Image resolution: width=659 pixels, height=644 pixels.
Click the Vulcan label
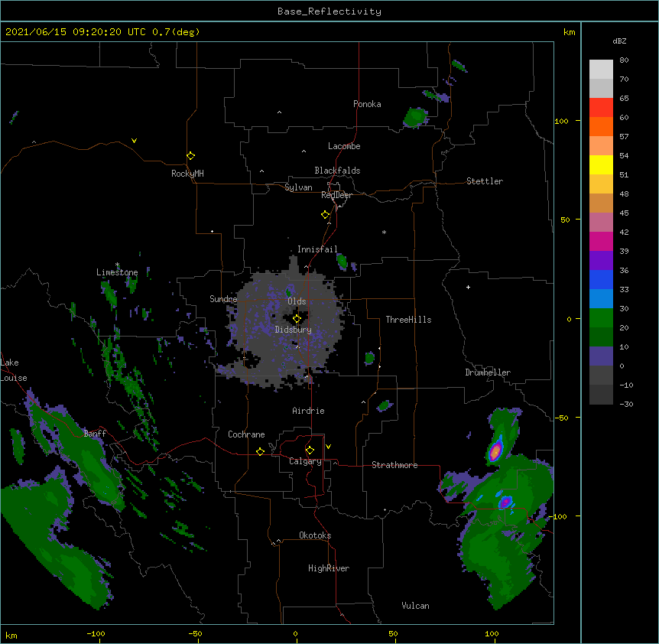coord(415,606)
